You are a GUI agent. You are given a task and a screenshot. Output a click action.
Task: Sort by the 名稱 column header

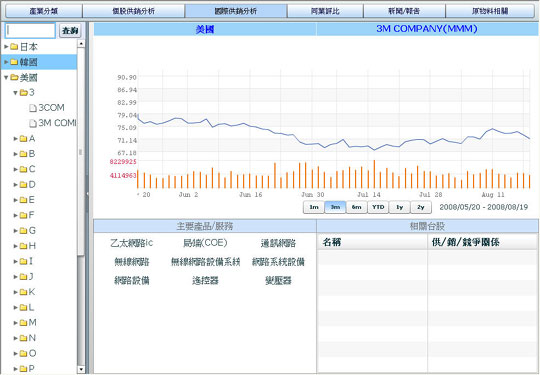click(x=372, y=242)
